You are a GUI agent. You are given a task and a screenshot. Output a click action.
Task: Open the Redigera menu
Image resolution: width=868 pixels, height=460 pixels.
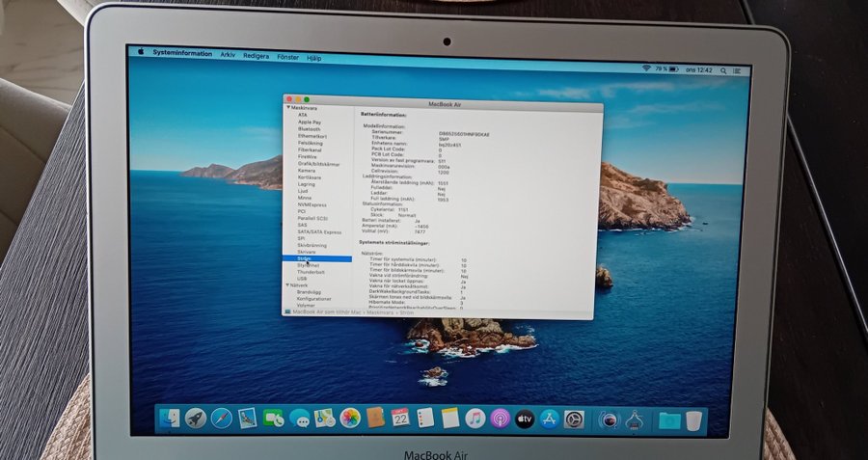[x=257, y=55]
